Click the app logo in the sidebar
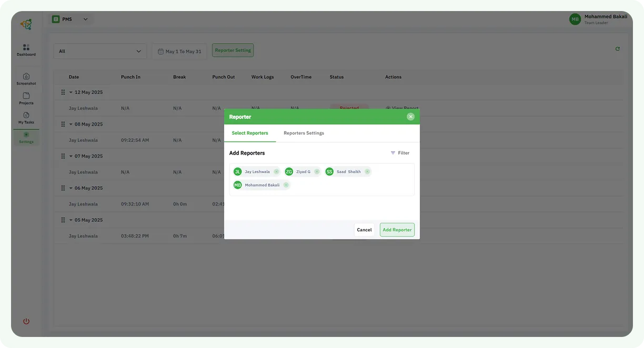 click(26, 24)
